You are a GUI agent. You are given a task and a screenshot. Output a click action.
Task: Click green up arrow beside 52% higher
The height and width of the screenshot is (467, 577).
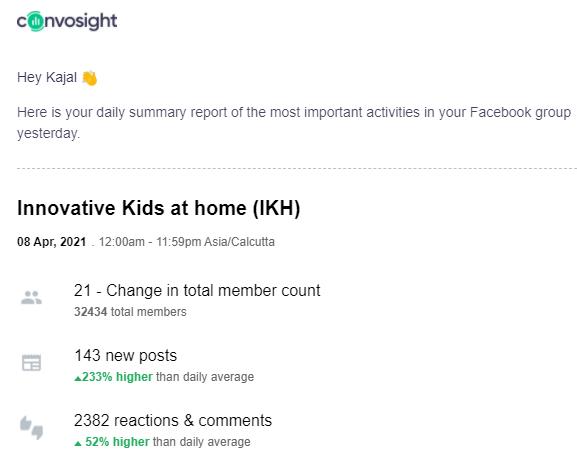point(77,443)
